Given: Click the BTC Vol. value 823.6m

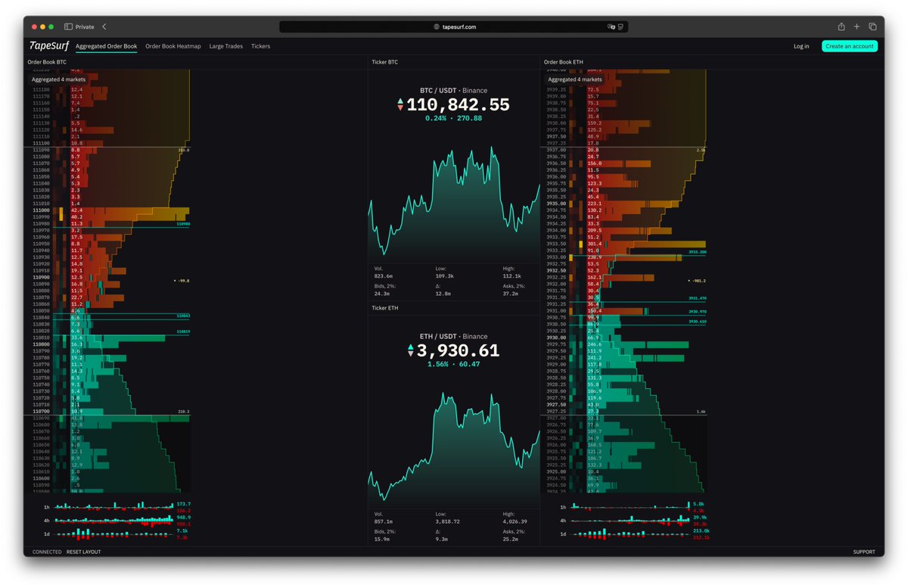Looking at the screenshot, I should tap(384, 276).
